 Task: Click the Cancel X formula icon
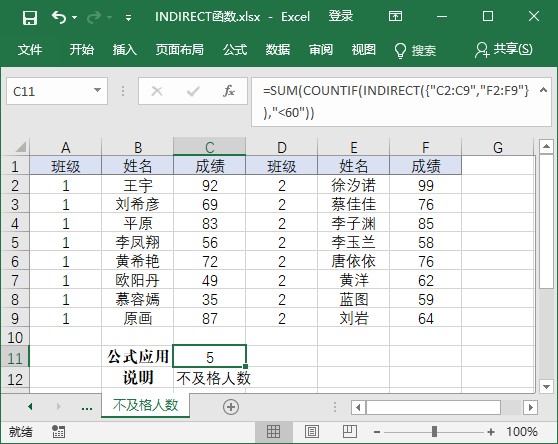click(x=157, y=91)
